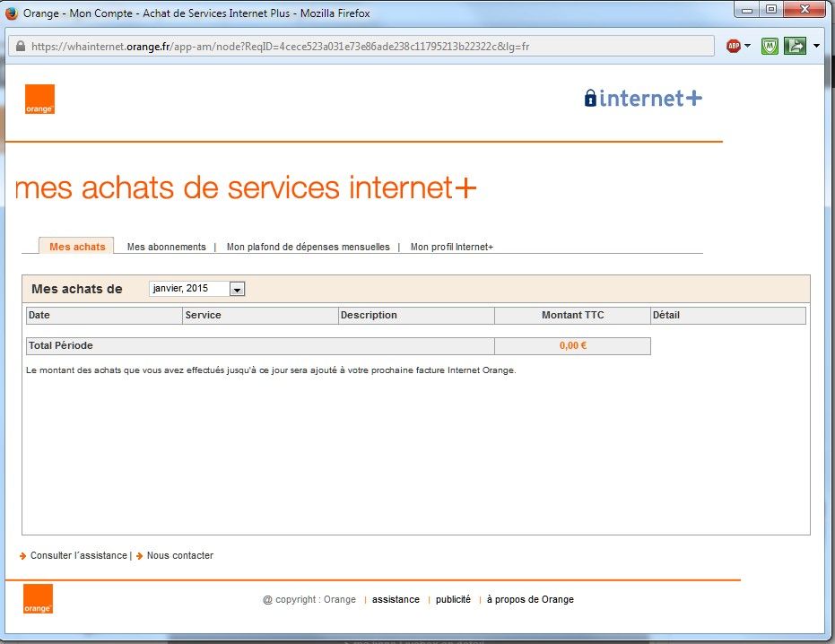Click the green export add-on icon
The height and width of the screenshot is (644, 835).
click(x=794, y=45)
